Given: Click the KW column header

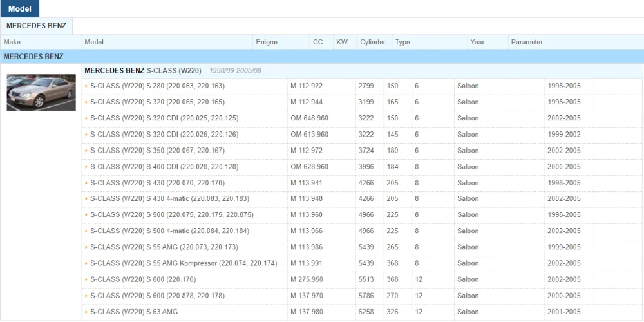Looking at the screenshot, I should pyautogui.click(x=342, y=42).
